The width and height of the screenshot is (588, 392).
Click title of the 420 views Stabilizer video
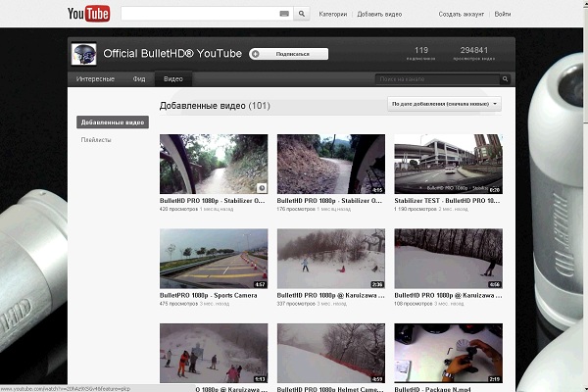[x=213, y=201]
